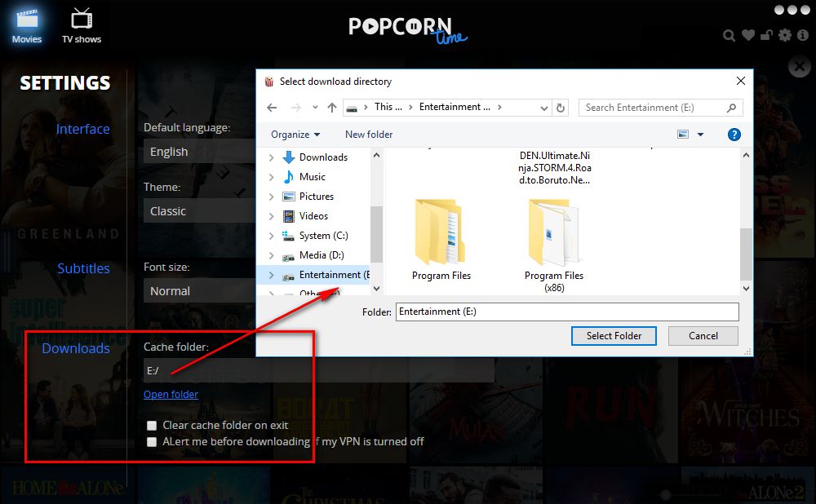Expand the Pictures tree node
Screen dimensions: 816x504
click(x=271, y=197)
